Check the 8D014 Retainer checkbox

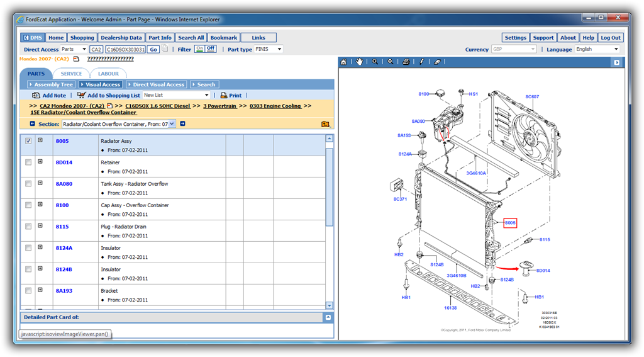click(28, 162)
